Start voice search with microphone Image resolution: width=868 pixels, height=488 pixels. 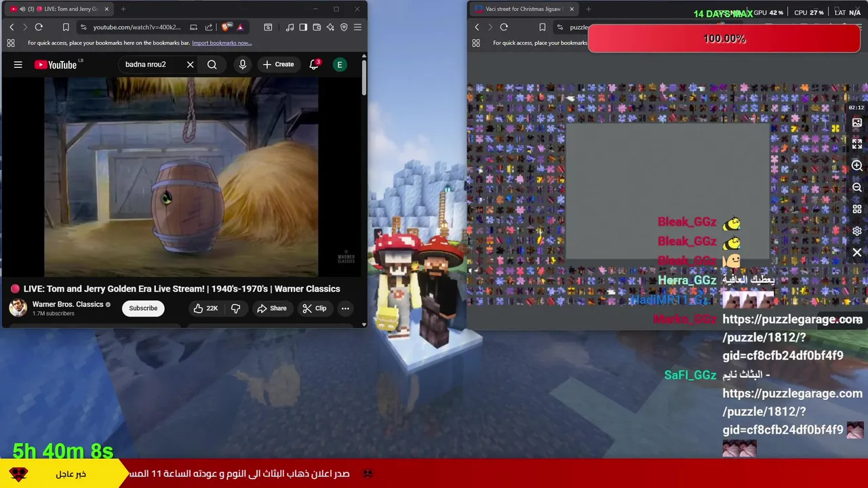(242, 64)
